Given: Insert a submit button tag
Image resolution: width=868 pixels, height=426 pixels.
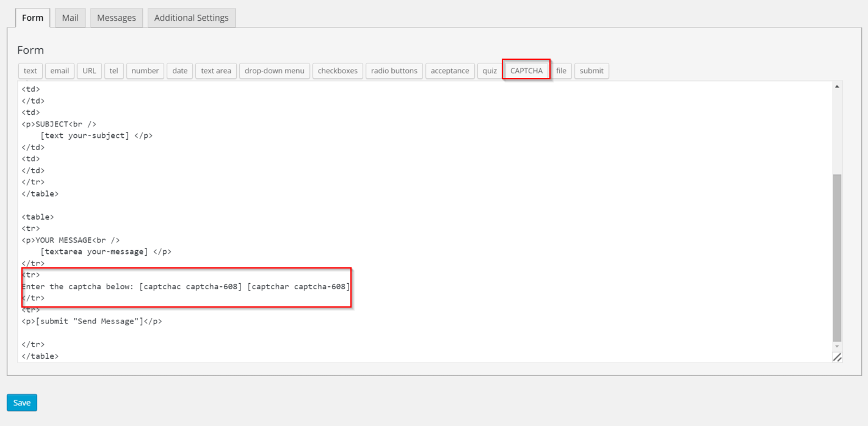Looking at the screenshot, I should pos(591,70).
